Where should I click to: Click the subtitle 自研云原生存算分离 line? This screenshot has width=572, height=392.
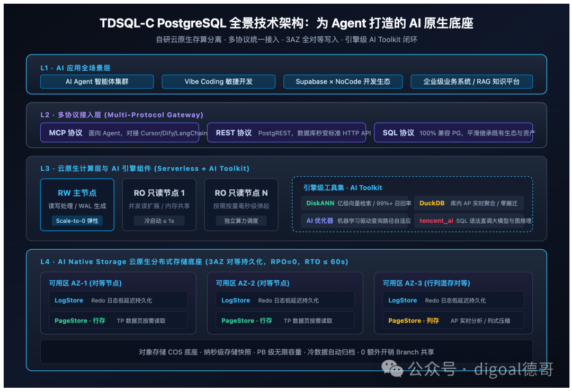[x=287, y=39]
